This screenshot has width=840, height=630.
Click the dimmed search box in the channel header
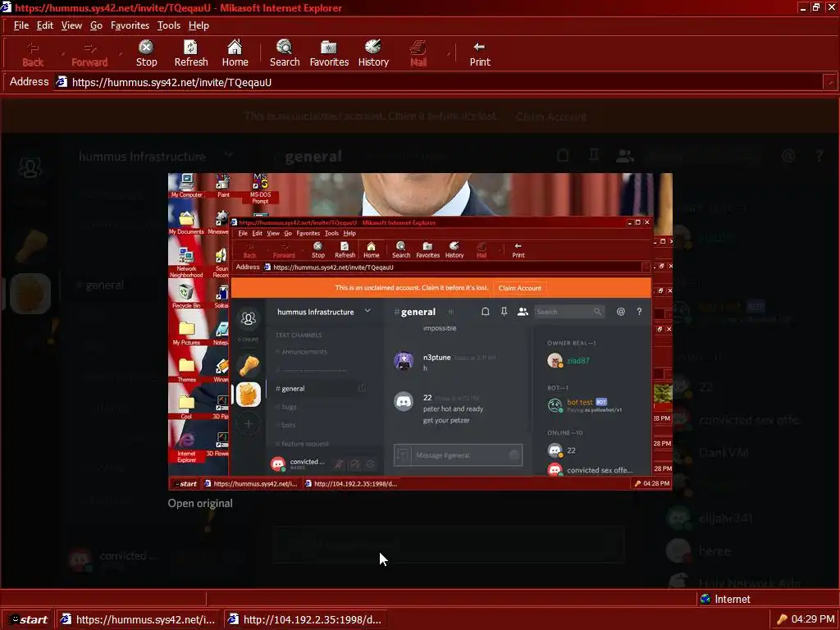click(702, 156)
